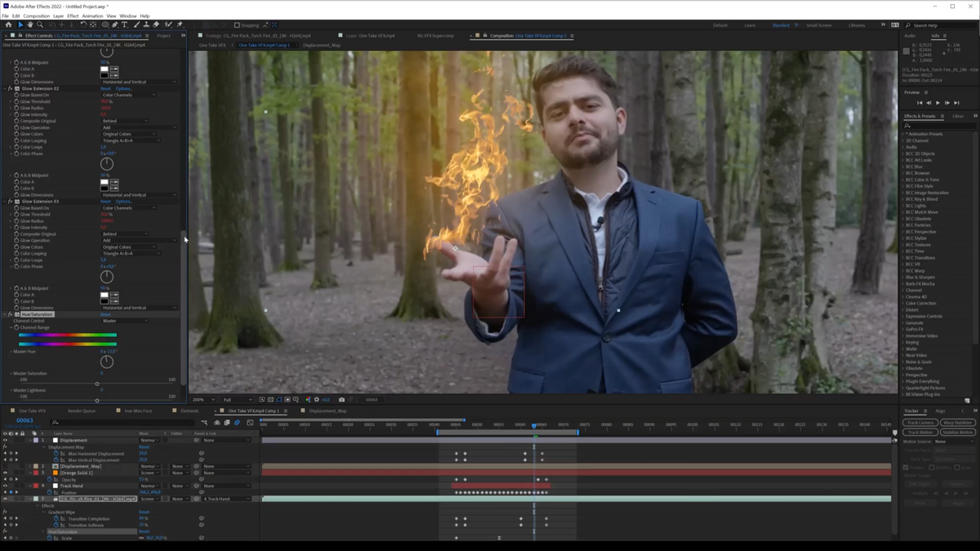Image resolution: width=980 pixels, height=551 pixels.
Task: Open the viewer magnification 200% dropdown
Action: [202, 400]
